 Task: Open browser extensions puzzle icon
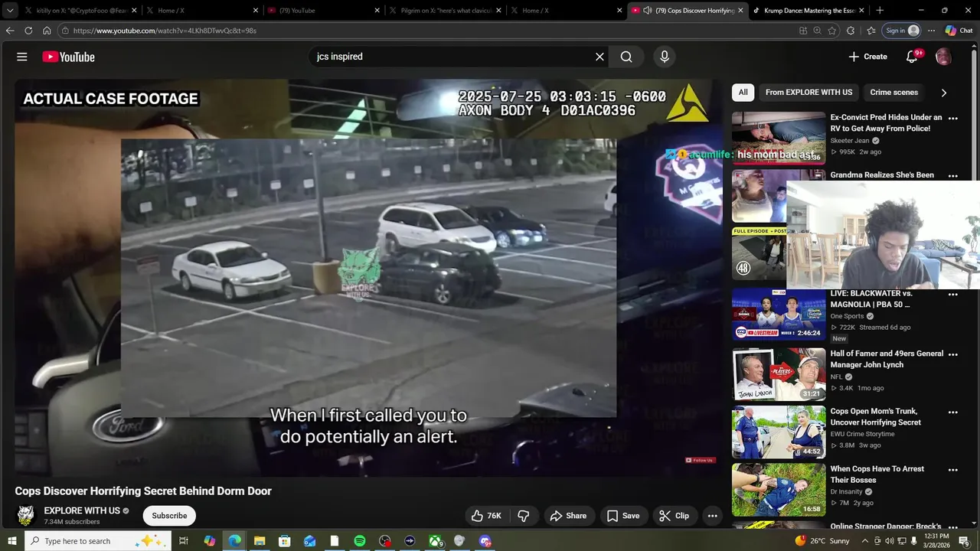(x=851, y=31)
